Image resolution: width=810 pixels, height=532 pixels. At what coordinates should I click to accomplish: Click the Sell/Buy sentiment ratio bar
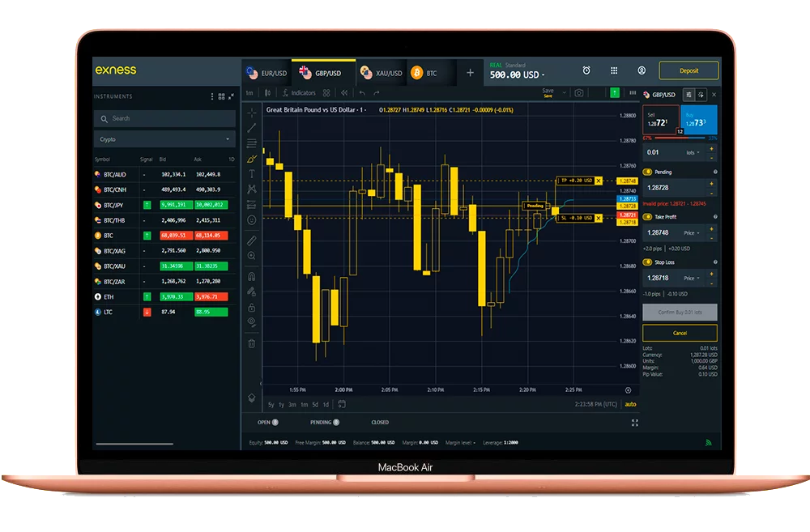(x=680, y=138)
